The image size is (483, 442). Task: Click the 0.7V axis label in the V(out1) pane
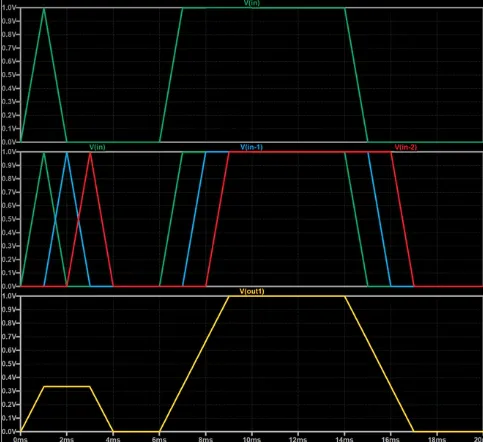[x=9, y=337]
